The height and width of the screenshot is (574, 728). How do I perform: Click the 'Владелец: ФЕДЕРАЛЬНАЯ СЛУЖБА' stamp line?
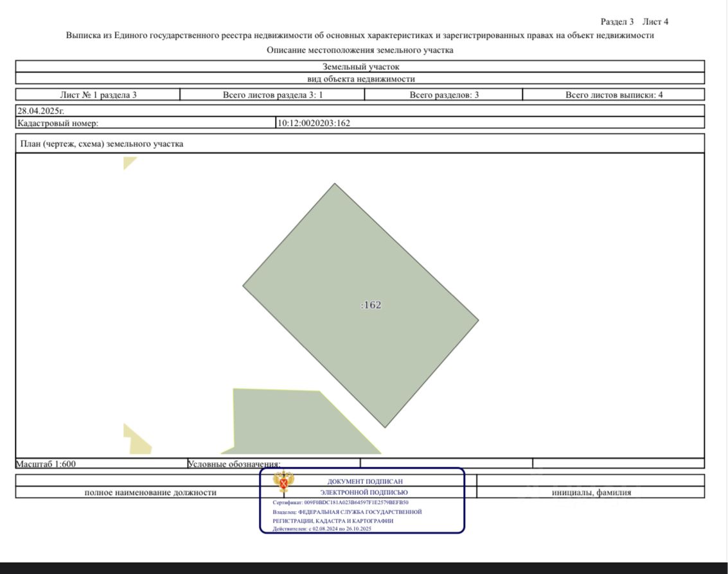tap(347, 512)
